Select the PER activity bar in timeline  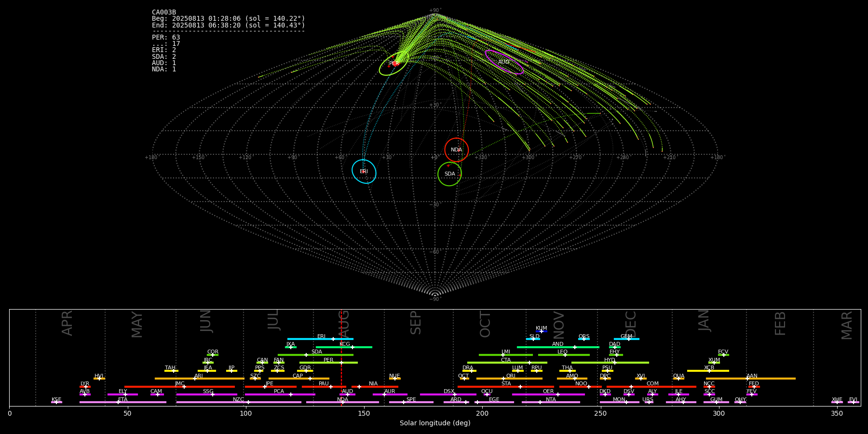point(328,363)
